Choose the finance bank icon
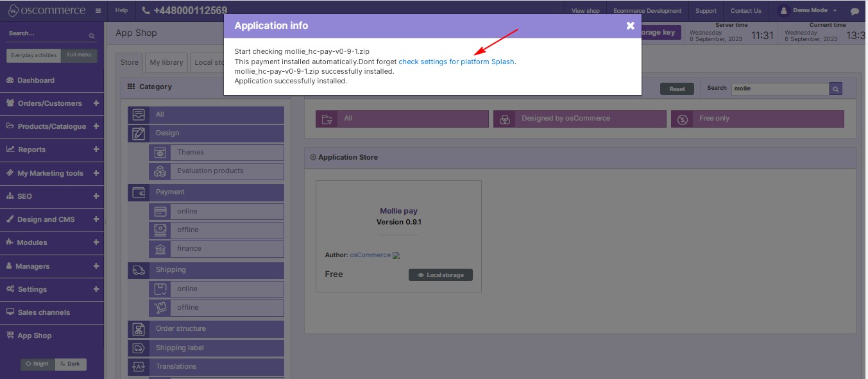The image size is (868, 379). tap(160, 248)
